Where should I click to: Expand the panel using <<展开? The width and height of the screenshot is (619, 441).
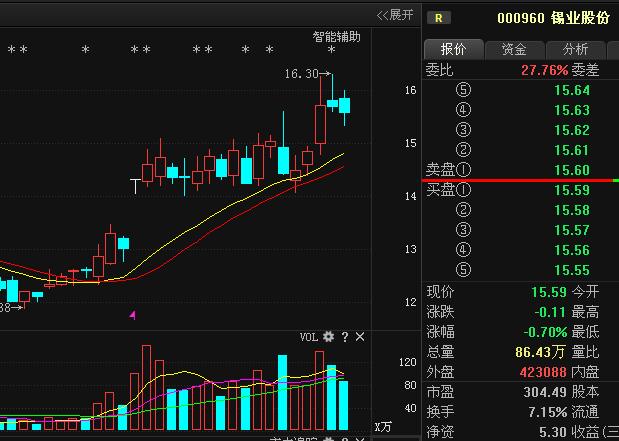click(x=395, y=15)
